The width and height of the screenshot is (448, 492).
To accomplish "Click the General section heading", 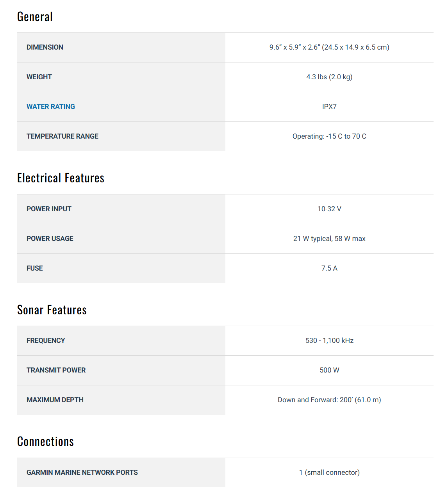I will [35, 17].
